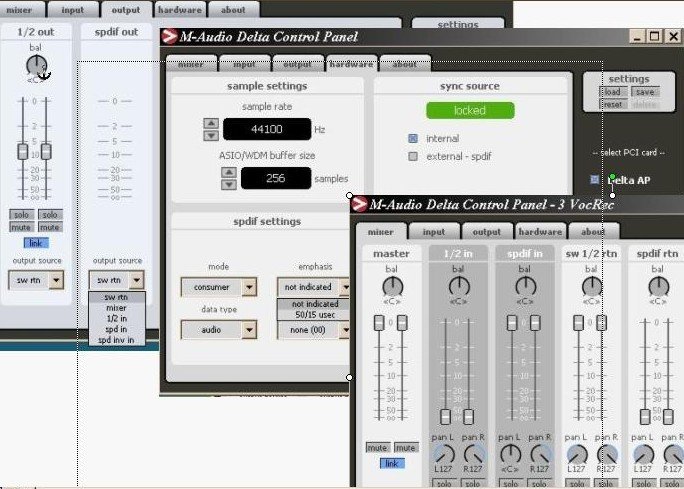Mute the right master channel
This screenshot has width=684, height=489.
(406, 448)
